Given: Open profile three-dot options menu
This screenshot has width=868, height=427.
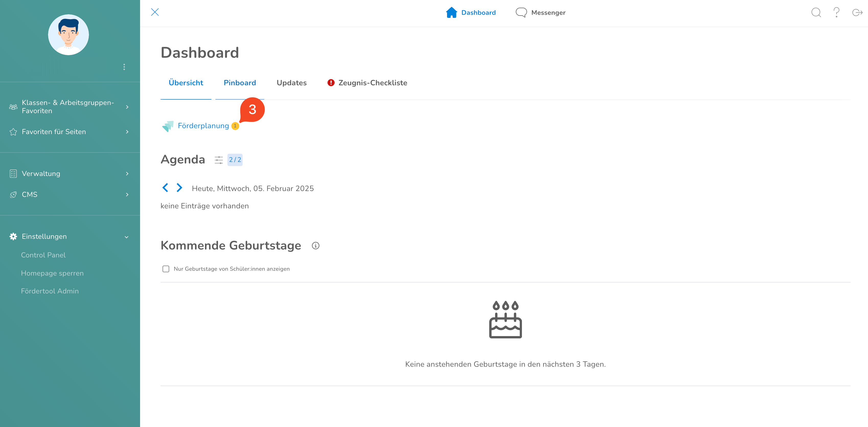Looking at the screenshot, I should tap(124, 67).
